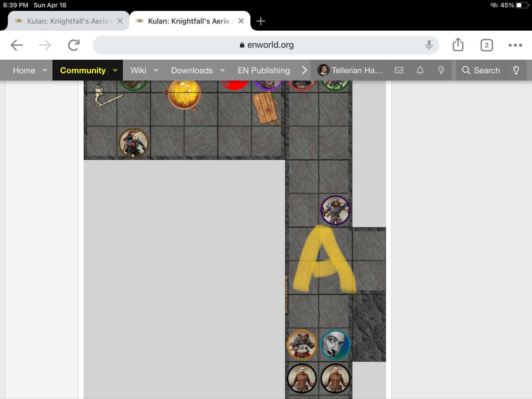This screenshot has width=532, height=399.
Task: Click the enworld.org address bar
Action: (266, 45)
